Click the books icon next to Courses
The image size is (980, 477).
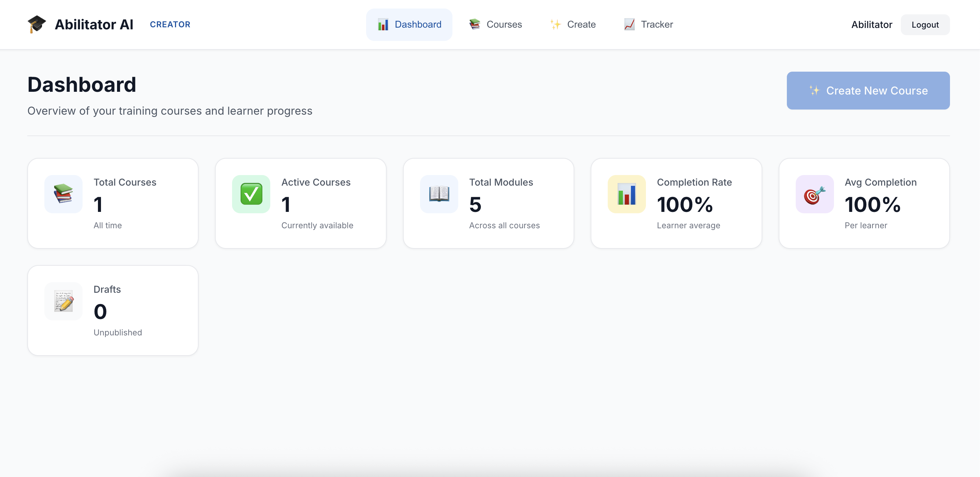click(x=474, y=24)
